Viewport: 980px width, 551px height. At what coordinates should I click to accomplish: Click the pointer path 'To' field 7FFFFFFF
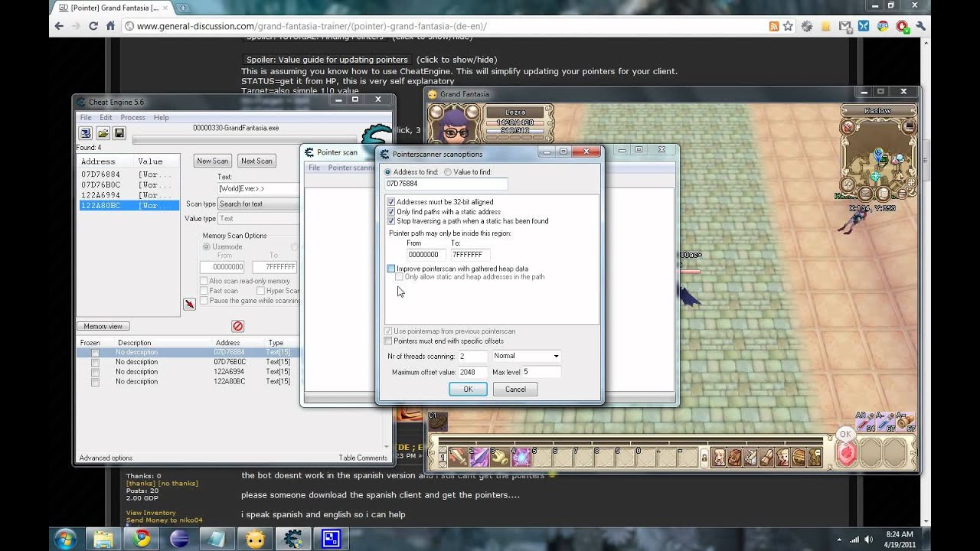click(x=470, y=255)
